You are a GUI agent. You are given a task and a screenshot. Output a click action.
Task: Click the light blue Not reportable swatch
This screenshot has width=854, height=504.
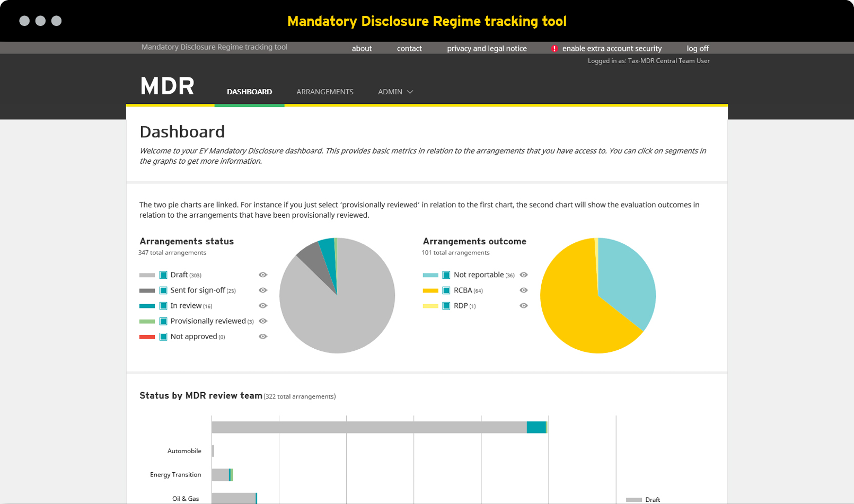pyautogui.click(x=430, y=275)
